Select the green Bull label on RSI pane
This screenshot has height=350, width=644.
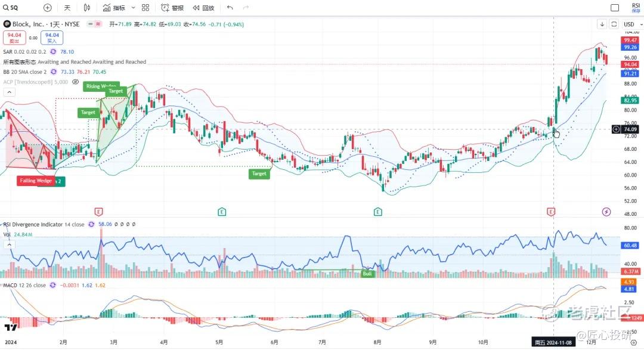367,274
